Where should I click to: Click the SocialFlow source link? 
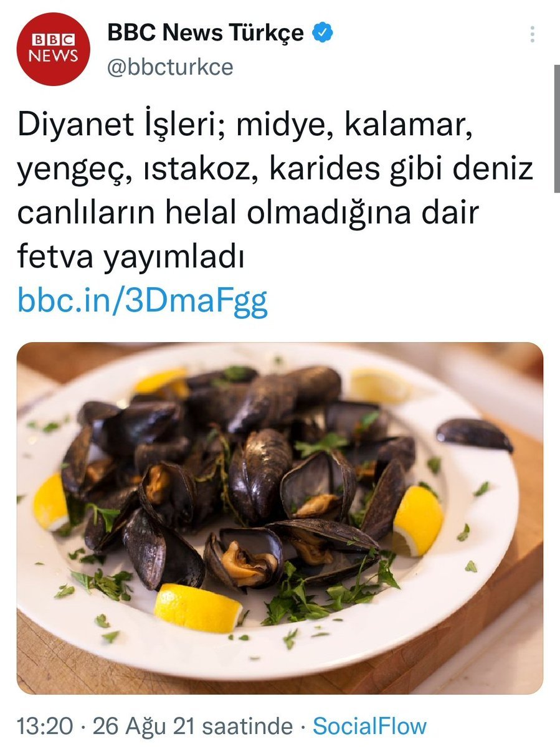tap(369, 726)
